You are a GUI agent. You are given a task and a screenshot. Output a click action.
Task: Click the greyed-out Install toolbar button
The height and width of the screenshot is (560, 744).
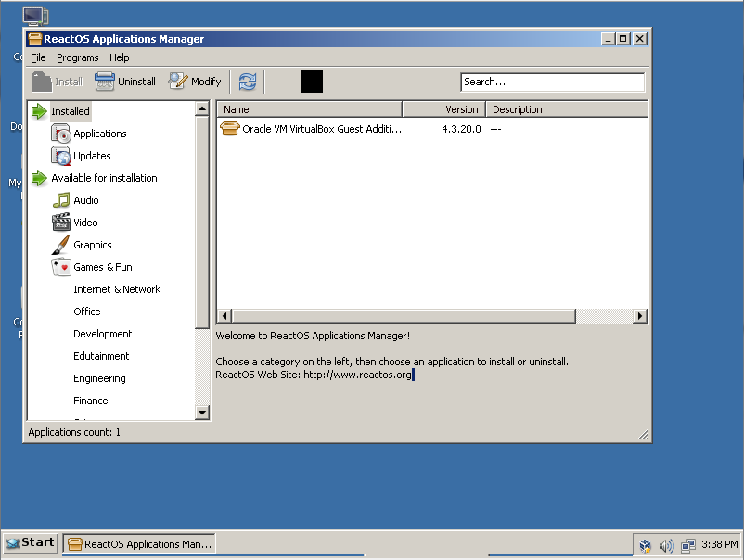pos(57,82)
